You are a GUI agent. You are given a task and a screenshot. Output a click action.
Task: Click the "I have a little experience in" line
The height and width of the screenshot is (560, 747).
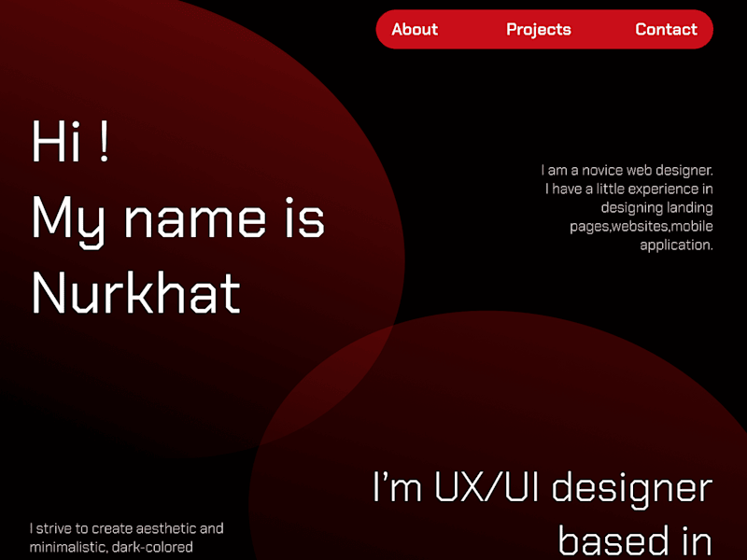(x=628, y=189)
